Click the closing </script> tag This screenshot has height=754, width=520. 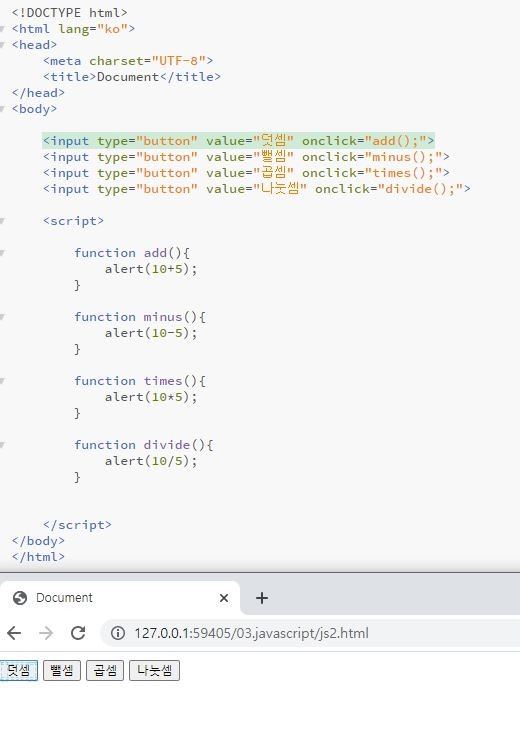point(77,525)
